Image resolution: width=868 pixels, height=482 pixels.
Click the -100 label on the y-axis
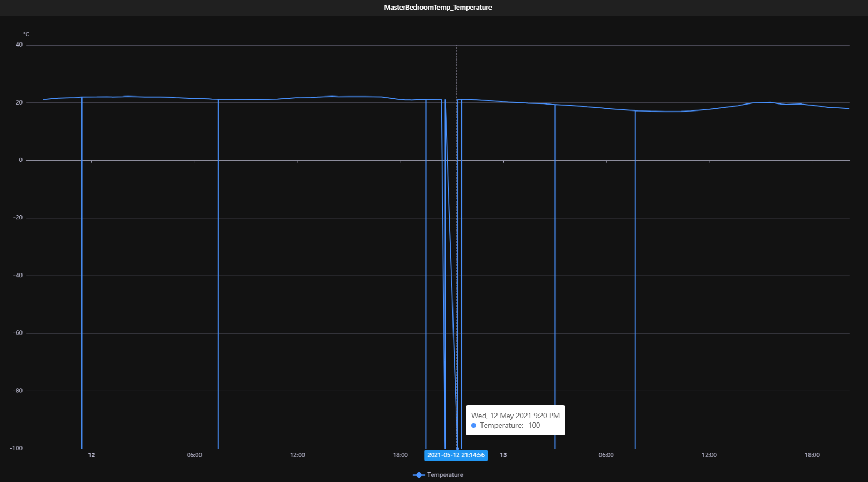(x=17, y=448)
